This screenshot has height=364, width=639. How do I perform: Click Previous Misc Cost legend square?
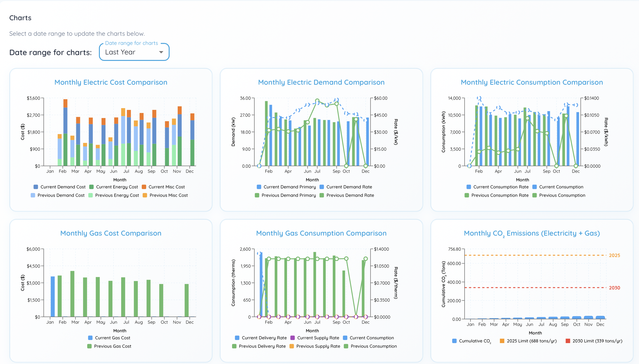pyautogui.click(x=145, y=195)
